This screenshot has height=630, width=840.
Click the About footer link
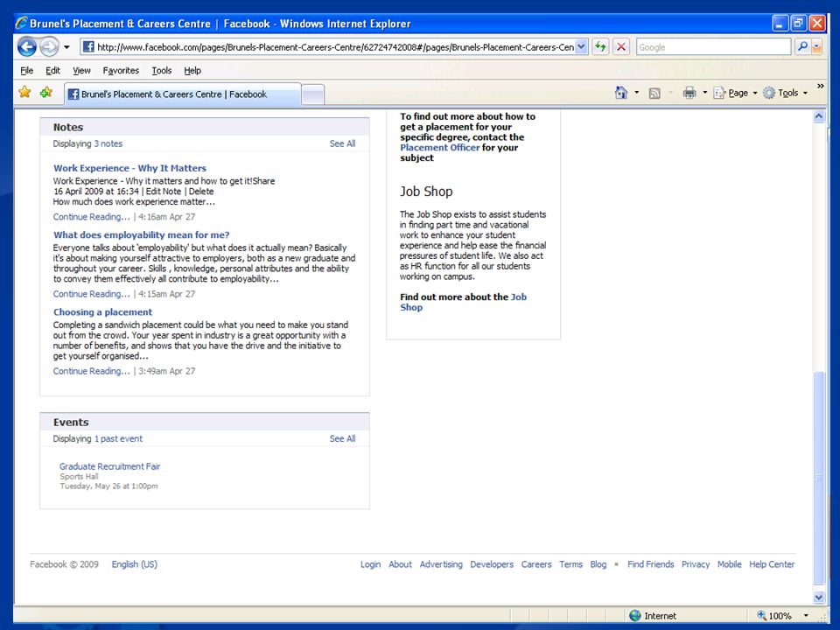tap(400, 564)
